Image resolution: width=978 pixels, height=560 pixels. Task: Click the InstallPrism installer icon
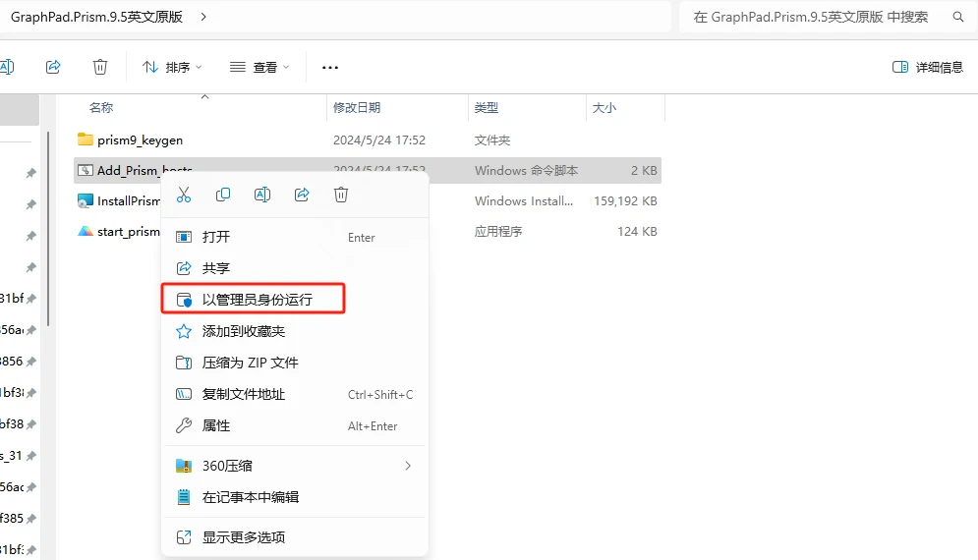pos(85,200)
